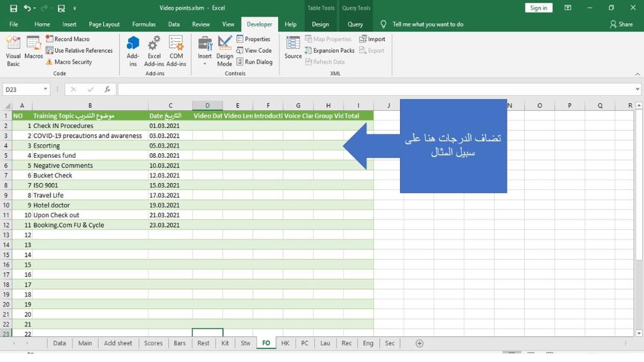Viewport: 644px width, 362px height.
Task: Open the Data ribbon tab
Action: [174, 24]
